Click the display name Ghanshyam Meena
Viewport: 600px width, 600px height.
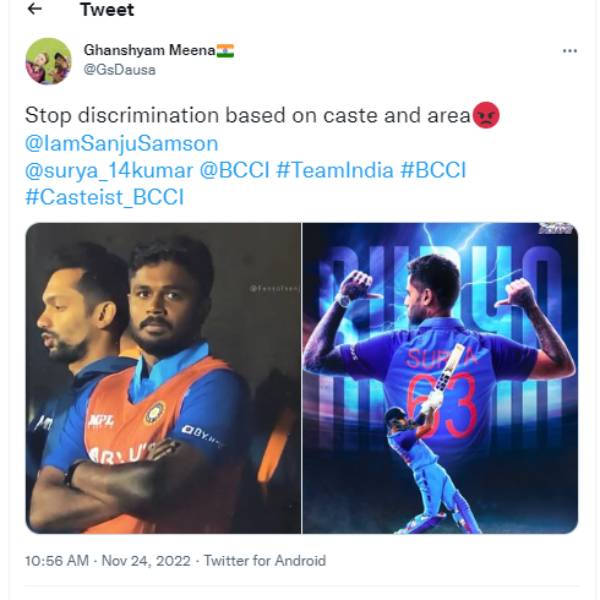point(149,51)
